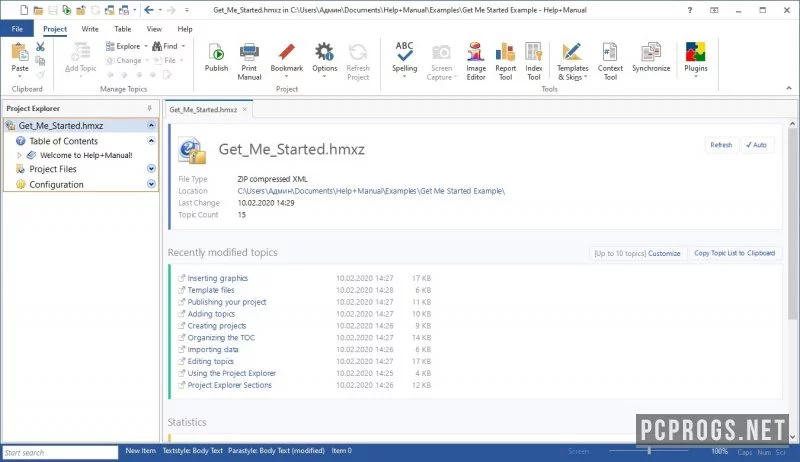Image resolution: width=800 pixels, height=462 pixels.
Task: Open the Help ribbon tab
Action: [x=185, y=29]
